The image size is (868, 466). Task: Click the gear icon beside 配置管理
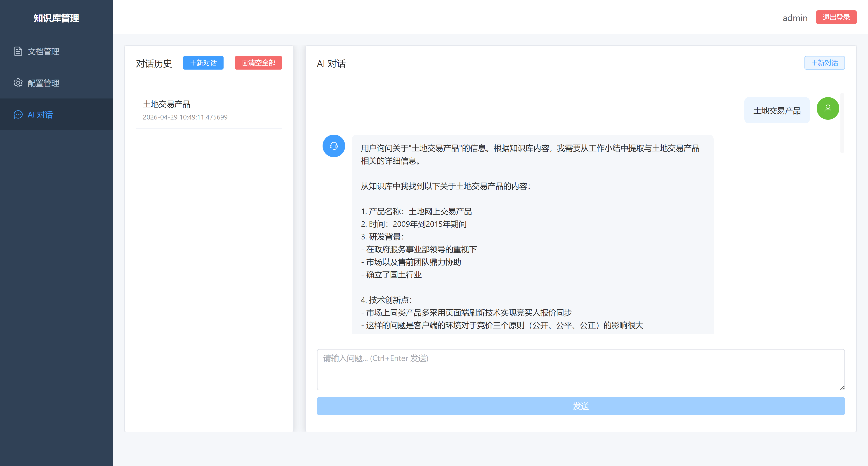(18, 83)
